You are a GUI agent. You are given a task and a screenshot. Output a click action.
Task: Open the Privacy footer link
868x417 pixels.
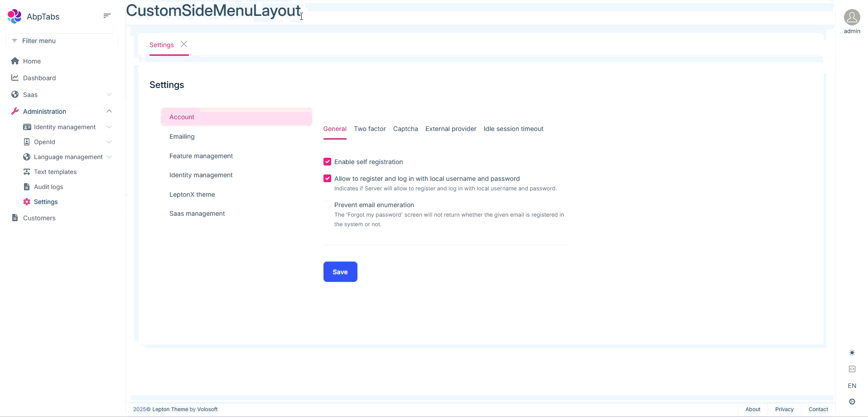(x=784, y=409)
